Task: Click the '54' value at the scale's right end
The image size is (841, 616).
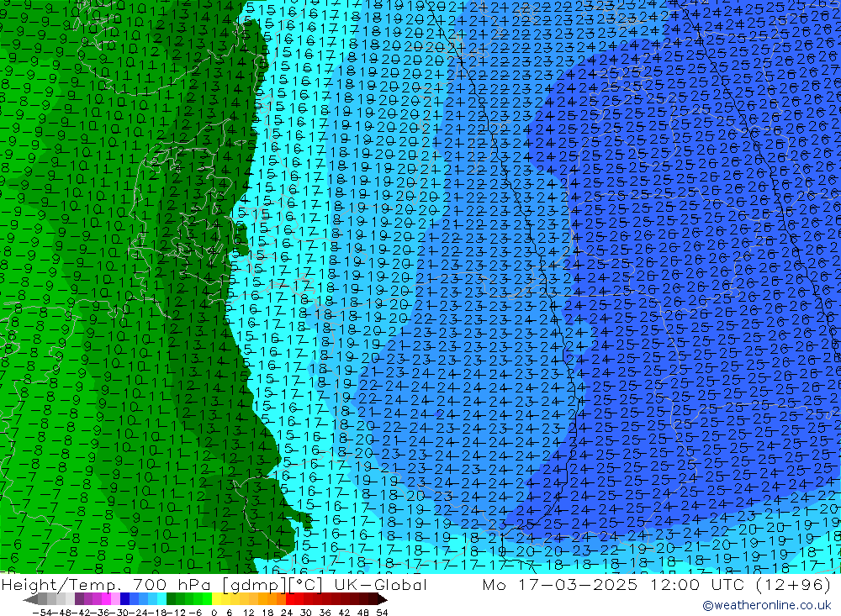Action: click(x=382, y=613)
